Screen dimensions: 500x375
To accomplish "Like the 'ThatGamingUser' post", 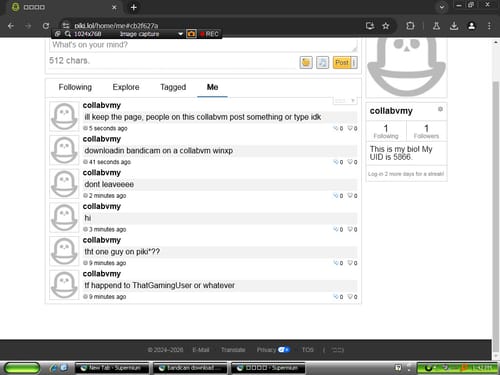I will point(352,297).
